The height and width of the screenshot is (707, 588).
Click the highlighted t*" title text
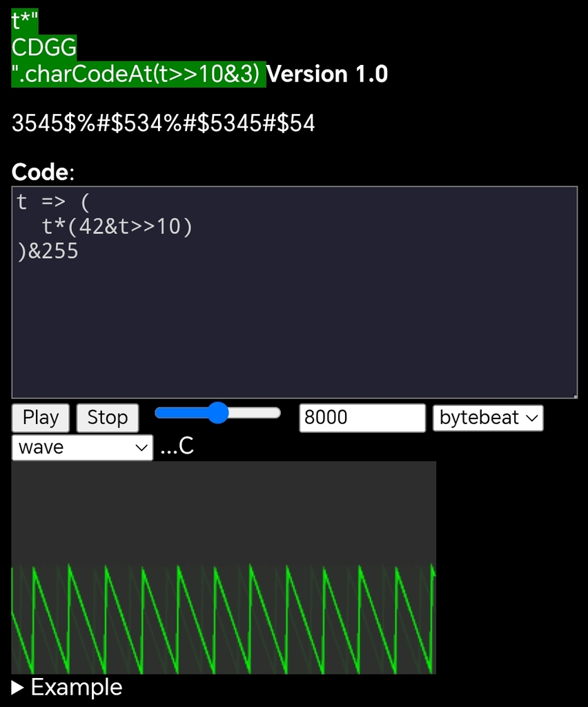tap(24, 22)
